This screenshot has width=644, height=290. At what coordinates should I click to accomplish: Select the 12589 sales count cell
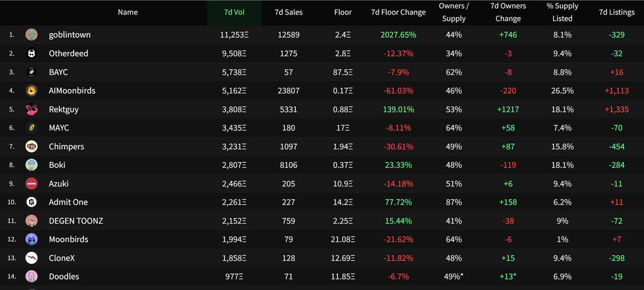[289, 35]
